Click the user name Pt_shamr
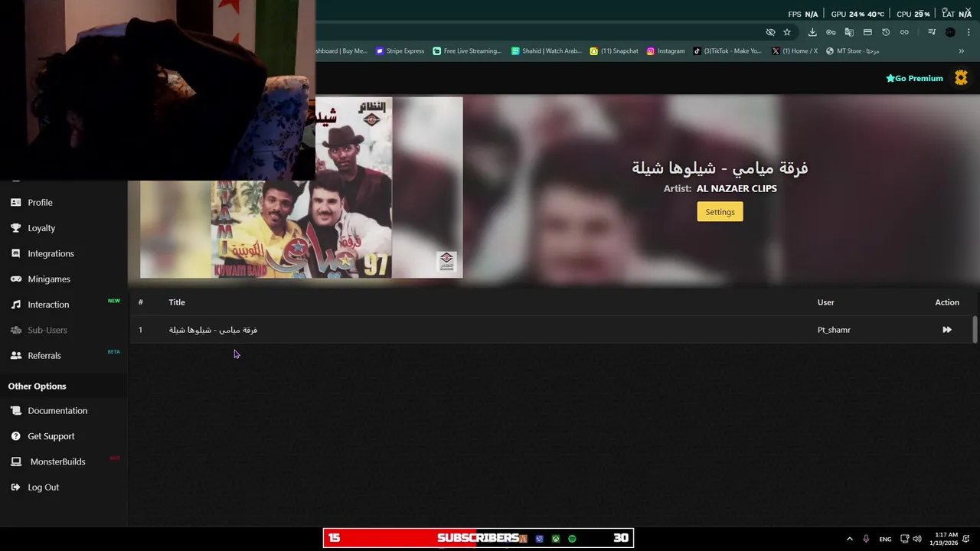 [834, 330]
